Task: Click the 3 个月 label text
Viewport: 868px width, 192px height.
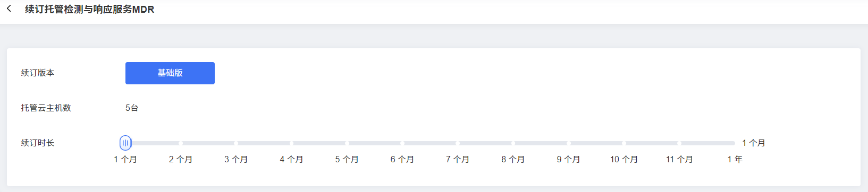Action: 236,159
